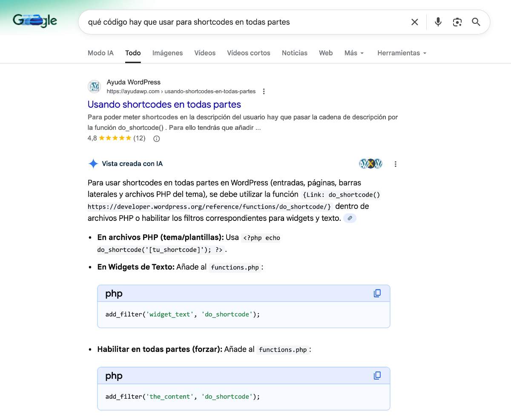This screenshot has width=511, height=420.
Task: Click the Ayuda WordPress site favicon
Action: (94, 86)
